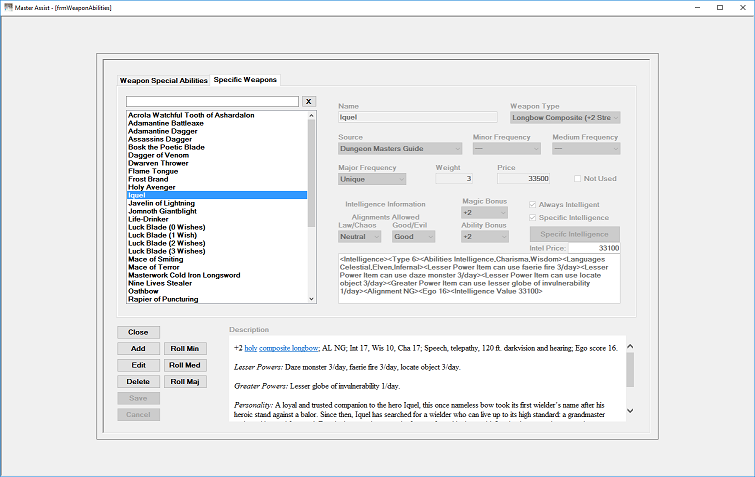Image resolution: width=755 pixels, height=477 pixels.
Task: Toggle the Always Intelligent checkbox
Action: [533, 205]
